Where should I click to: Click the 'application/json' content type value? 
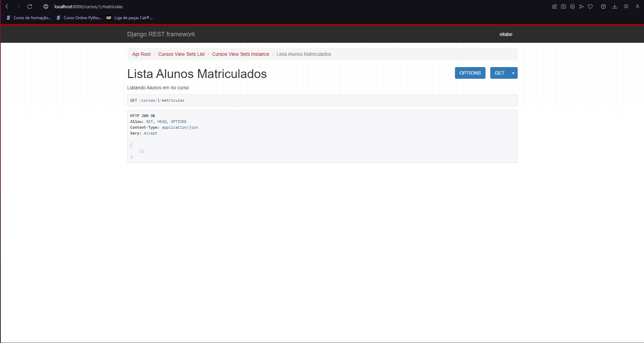[x=180, y=127]
